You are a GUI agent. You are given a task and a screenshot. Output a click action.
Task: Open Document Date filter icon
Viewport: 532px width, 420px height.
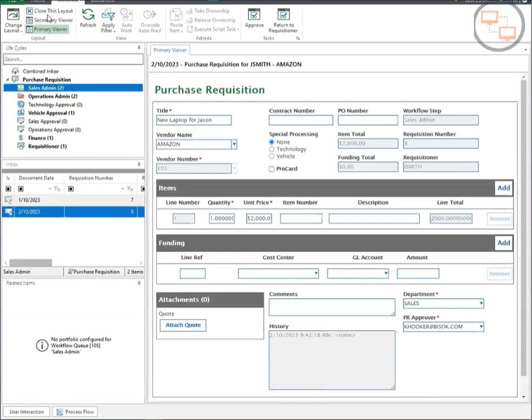pyautogui.click(x=58, y=189)
